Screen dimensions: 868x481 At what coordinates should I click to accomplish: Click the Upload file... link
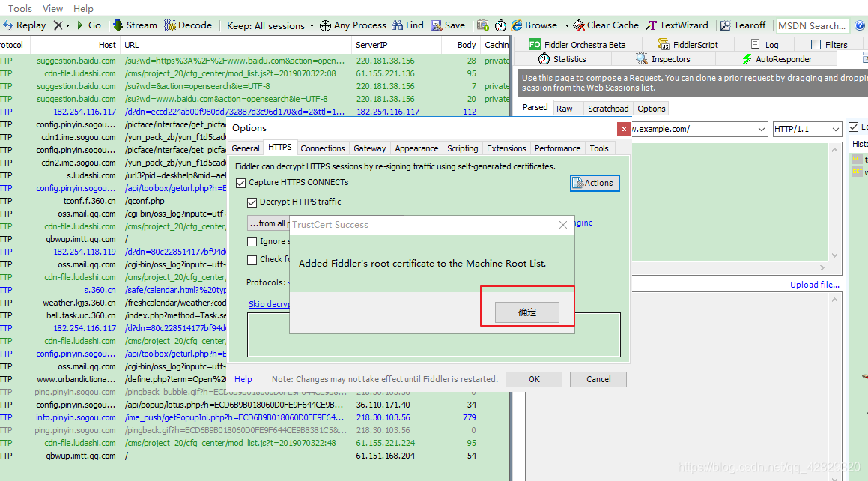coord(814,285)
